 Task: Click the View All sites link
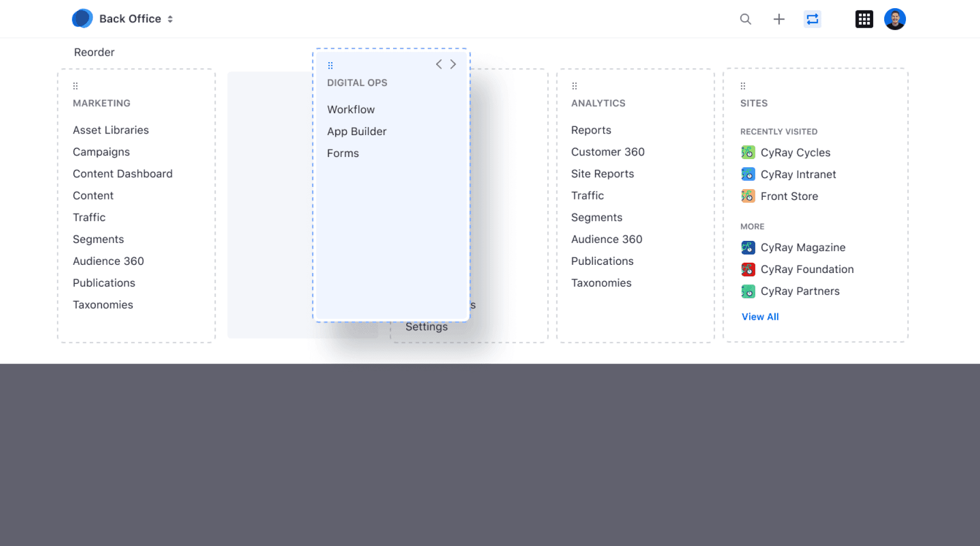[x=760, y=317]
